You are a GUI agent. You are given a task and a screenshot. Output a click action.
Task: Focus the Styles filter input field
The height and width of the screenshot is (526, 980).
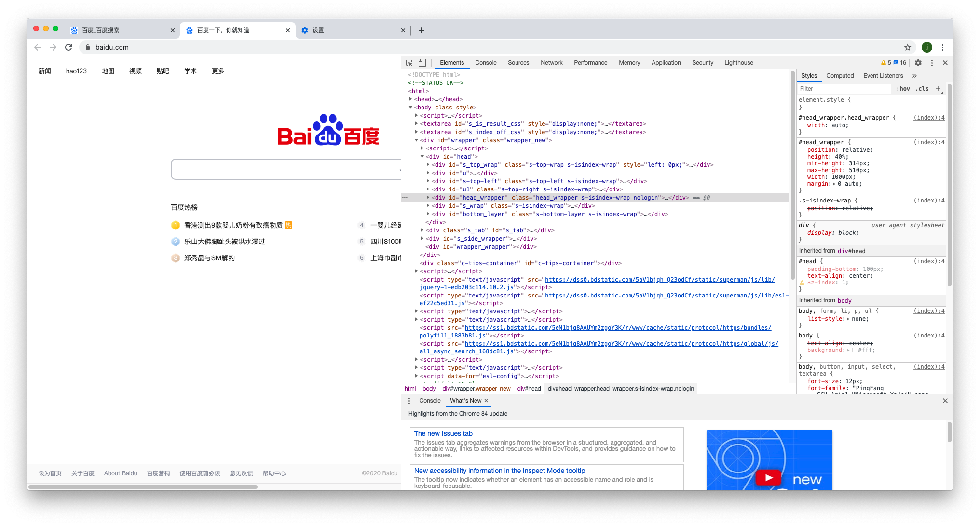[x=844, y=89]
